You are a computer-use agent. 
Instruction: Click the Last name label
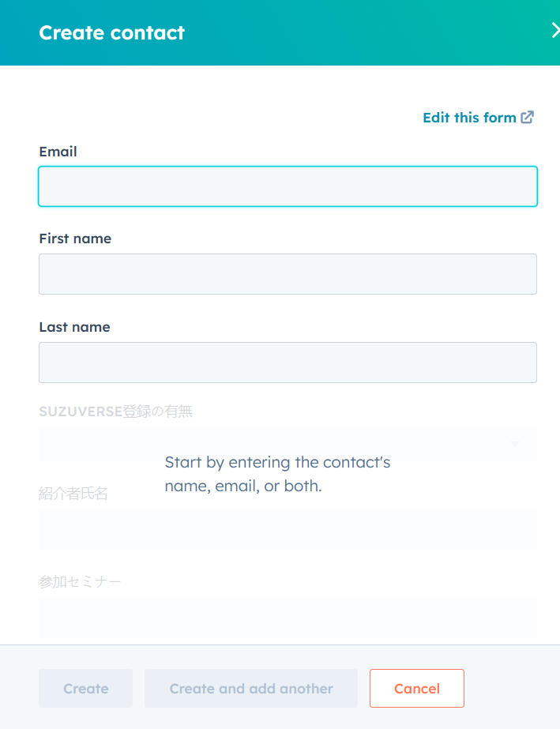[74, 327]
